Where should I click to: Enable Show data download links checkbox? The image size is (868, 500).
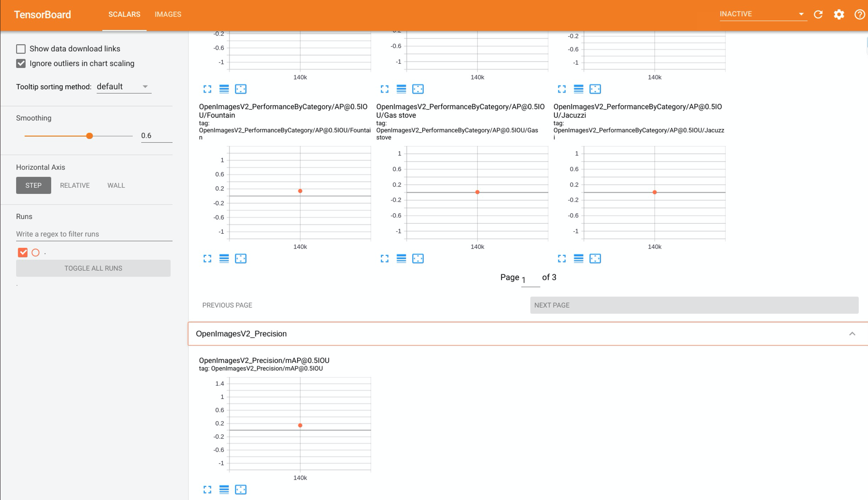coord(21,49)
